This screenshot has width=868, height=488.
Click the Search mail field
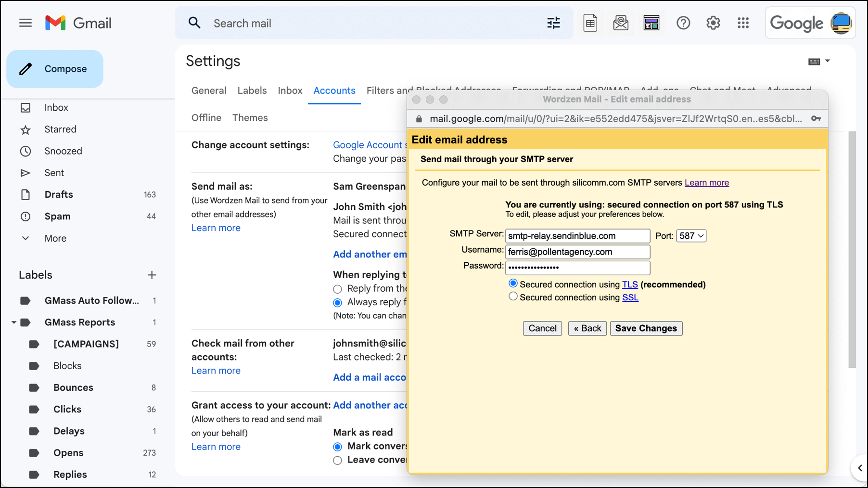(x=374, y=23)
